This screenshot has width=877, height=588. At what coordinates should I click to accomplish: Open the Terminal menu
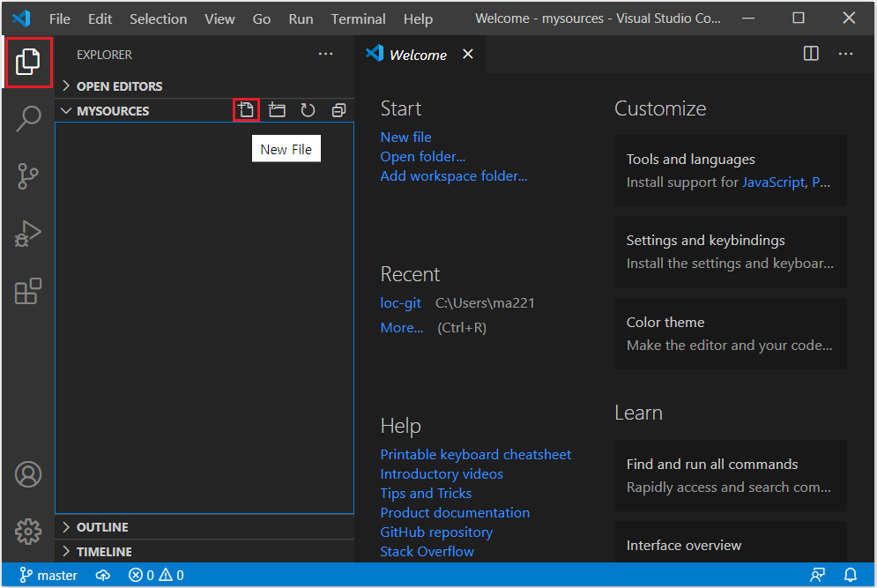click(358, 19)
